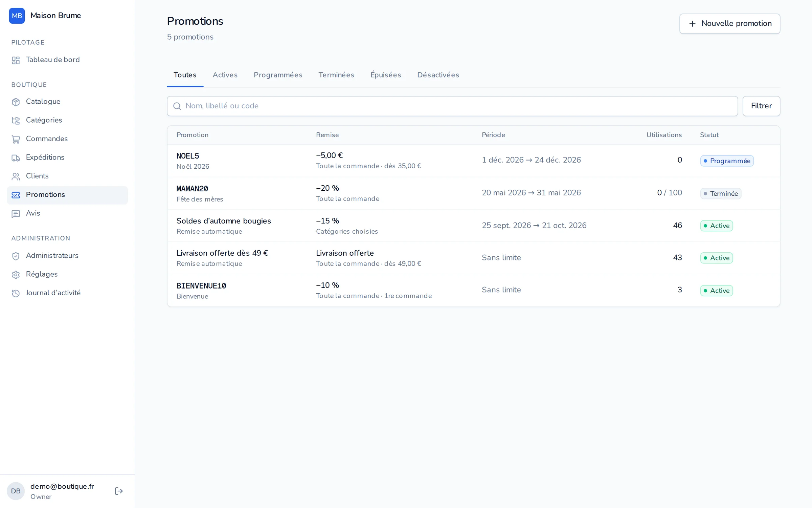The height and width of the screenshot is (508, 812).
Task: Open Réglages via the gear icon
Action: coord(16,275)
